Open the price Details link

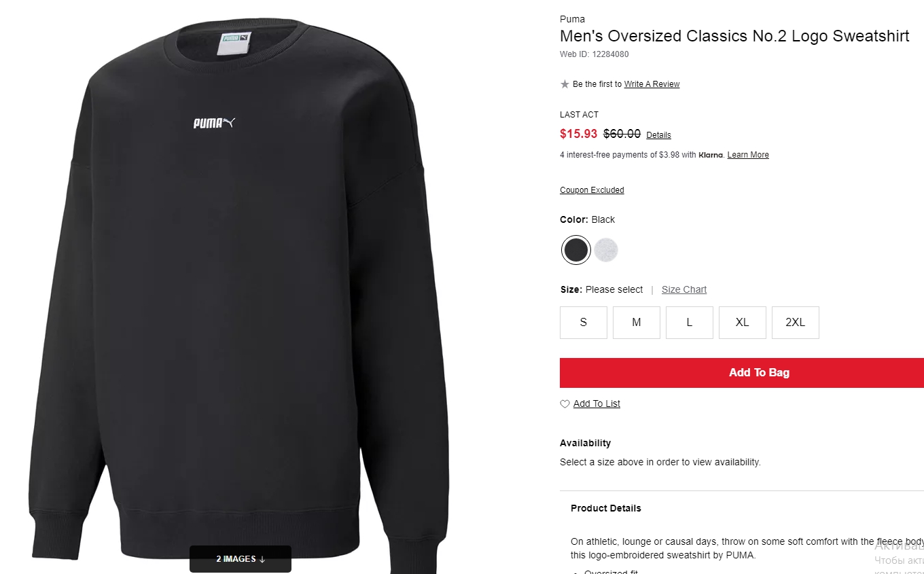coord(658,135)
